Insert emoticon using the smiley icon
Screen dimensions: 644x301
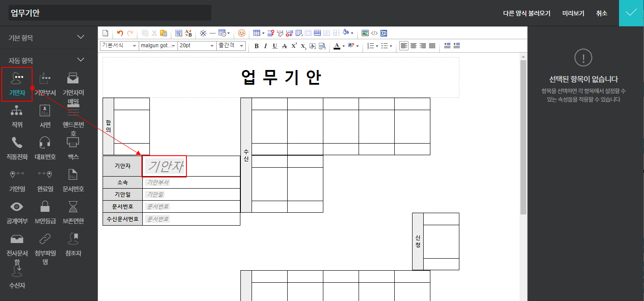pyautogui.click(x=241, y=33)
